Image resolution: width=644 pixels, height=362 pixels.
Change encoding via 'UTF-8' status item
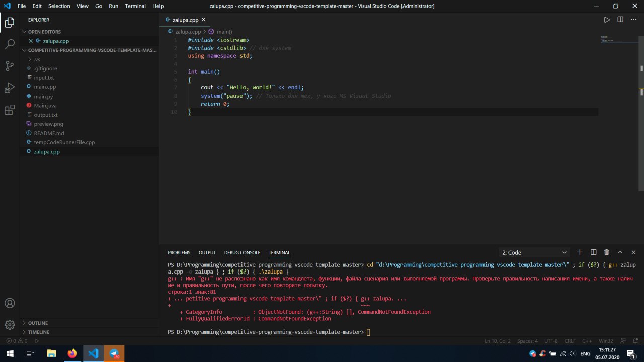[x=551, y=341]
